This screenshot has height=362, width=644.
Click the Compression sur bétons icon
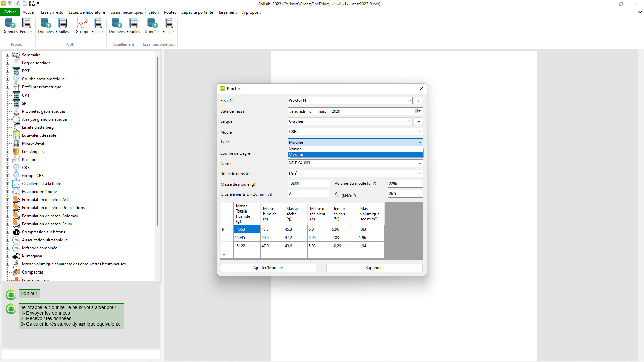16,232
